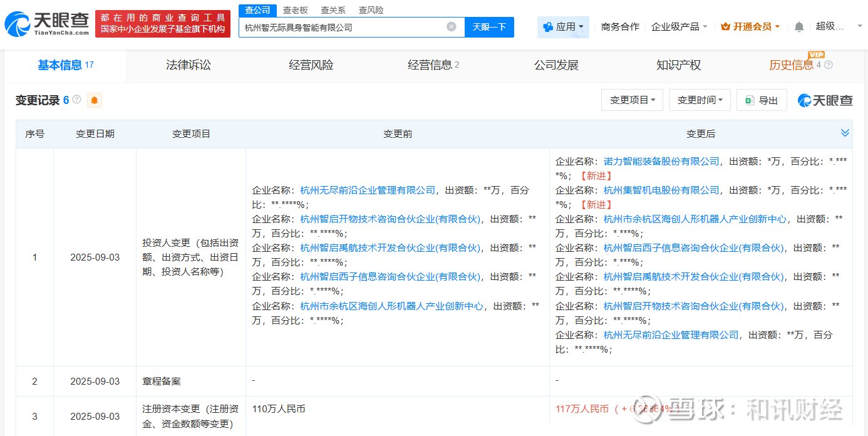Expand the 企业级产品 menu
This screenshot has height=436, width=868.
679,27
